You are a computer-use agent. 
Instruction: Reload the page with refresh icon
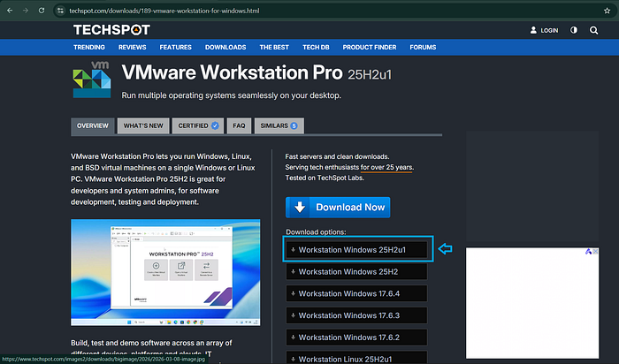42,11
